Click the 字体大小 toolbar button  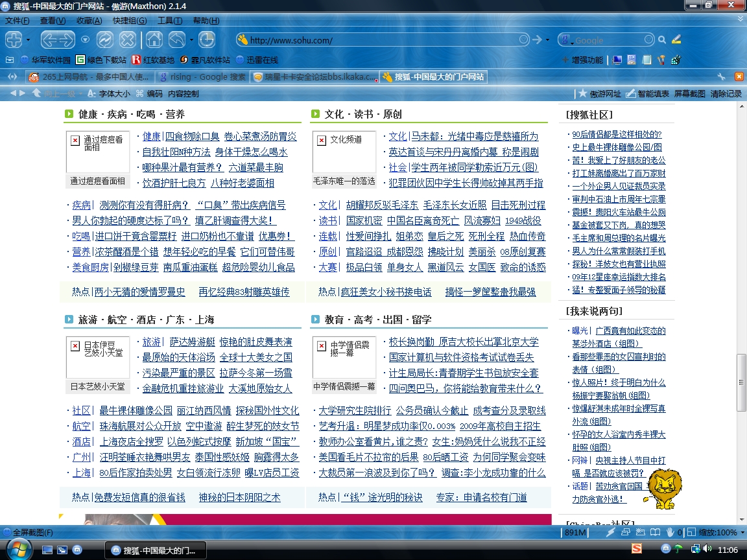109,94
